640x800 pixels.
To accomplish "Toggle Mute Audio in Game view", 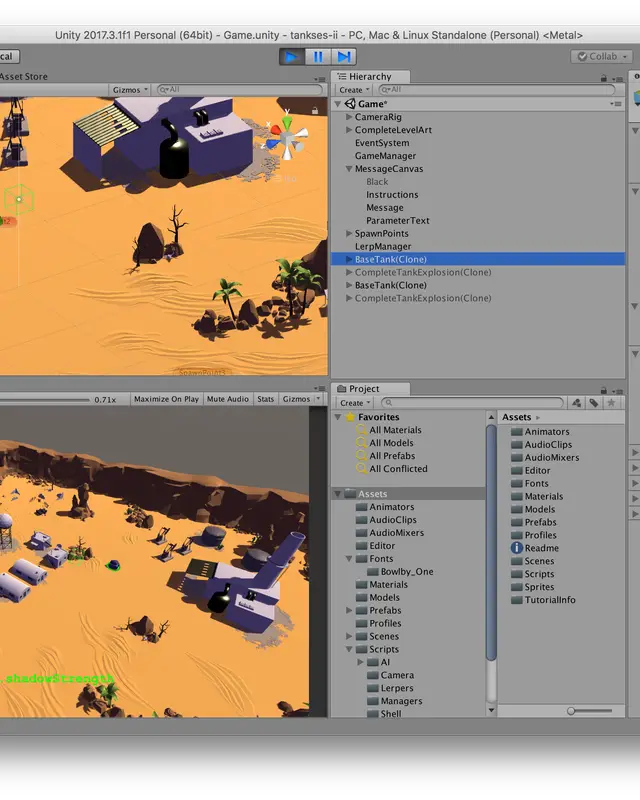I will pyautogui.click(x=228, y=399).
